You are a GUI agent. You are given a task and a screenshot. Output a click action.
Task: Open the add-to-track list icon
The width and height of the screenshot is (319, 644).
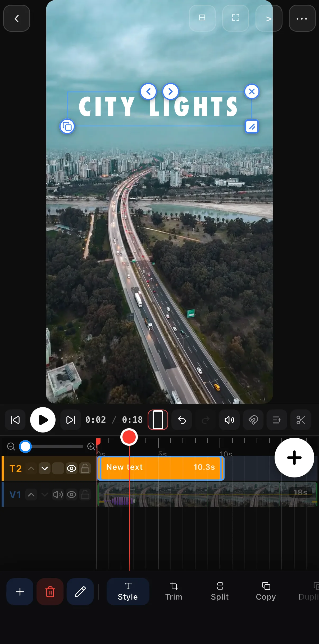click(x=277, y=420)
